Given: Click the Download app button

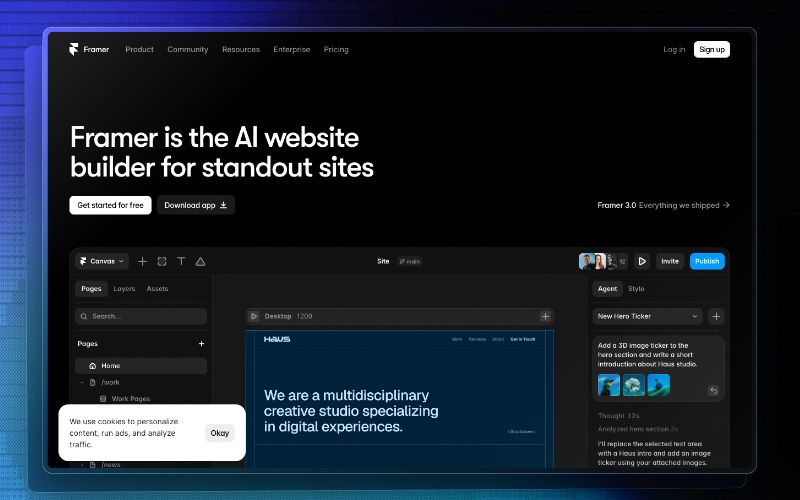Looking at the screenshot, I should click(196, 205).
